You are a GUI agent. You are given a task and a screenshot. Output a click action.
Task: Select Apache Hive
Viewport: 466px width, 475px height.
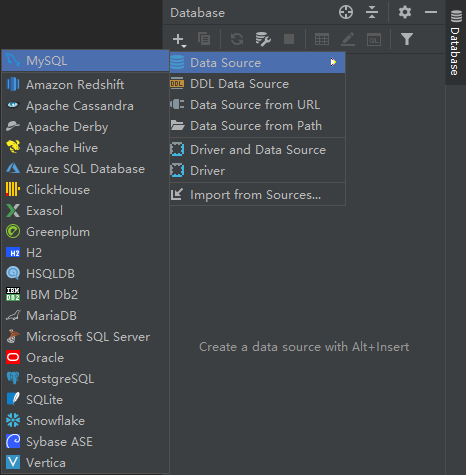86,148
